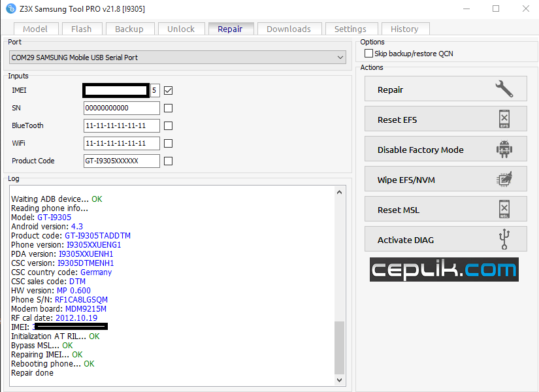Uncheck the IMEI checkbox
The image size is (539, 392).
169,90
